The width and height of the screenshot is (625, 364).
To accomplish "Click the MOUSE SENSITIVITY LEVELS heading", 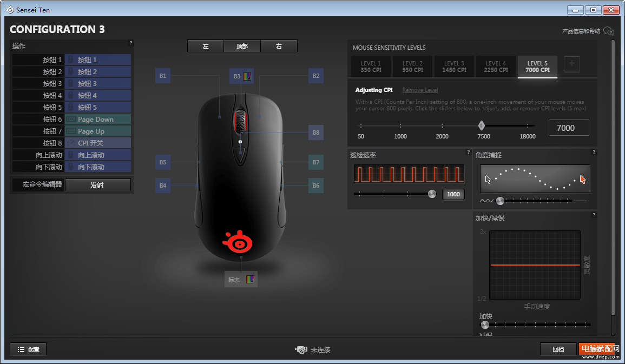I will click(x=389, y=48).
